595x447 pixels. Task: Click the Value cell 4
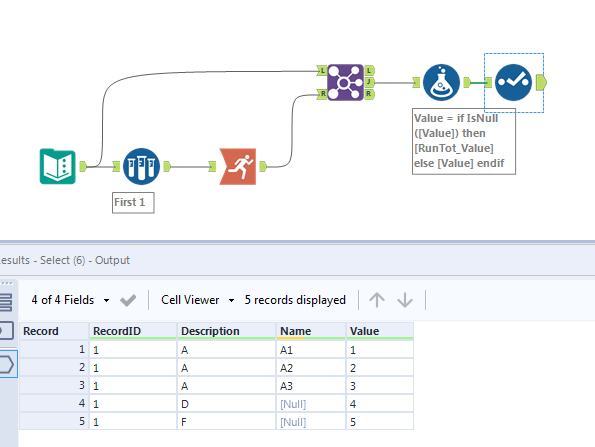coord(380,403)
